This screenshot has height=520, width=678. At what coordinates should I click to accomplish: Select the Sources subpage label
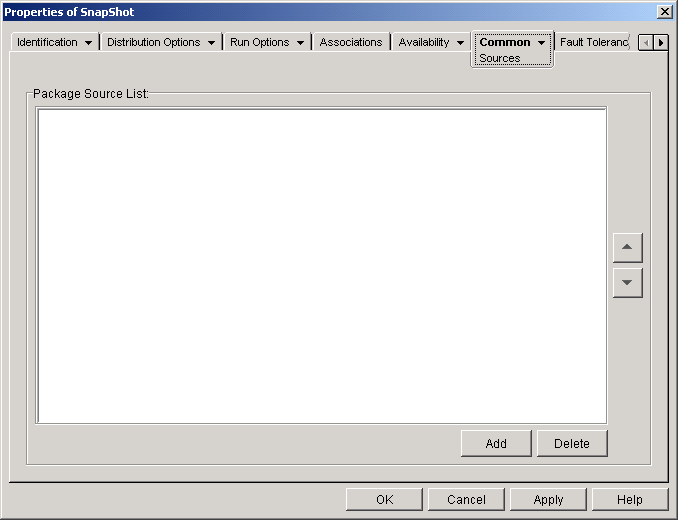click(499, 58)
